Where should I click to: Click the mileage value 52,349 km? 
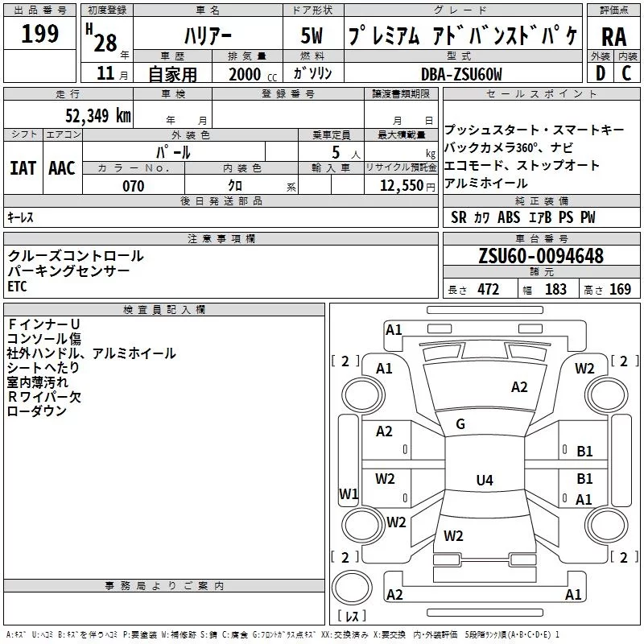(x=98, y=116)
